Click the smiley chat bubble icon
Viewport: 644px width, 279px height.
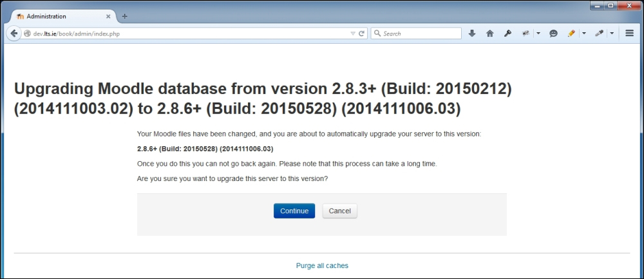pyautogui.click(x=553, y=34)
